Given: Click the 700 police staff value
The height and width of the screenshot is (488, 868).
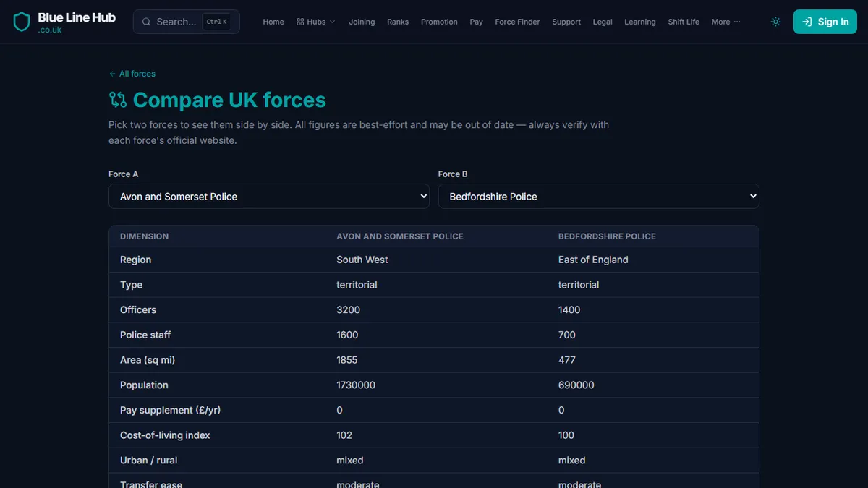Looking at the screenshot, I should pos(567,335).
